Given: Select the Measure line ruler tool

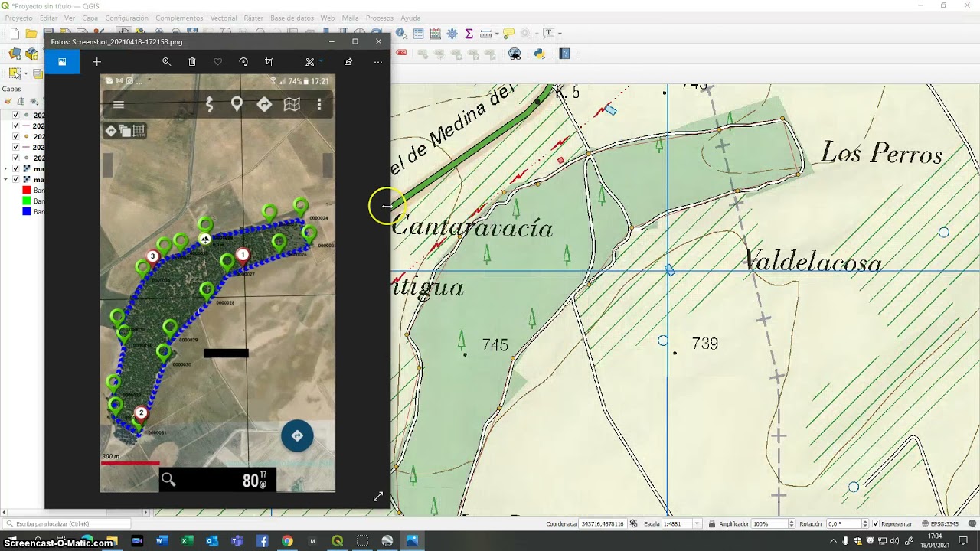Looking at the screenshot, I should pyautogui.click(x=485, y=34).
